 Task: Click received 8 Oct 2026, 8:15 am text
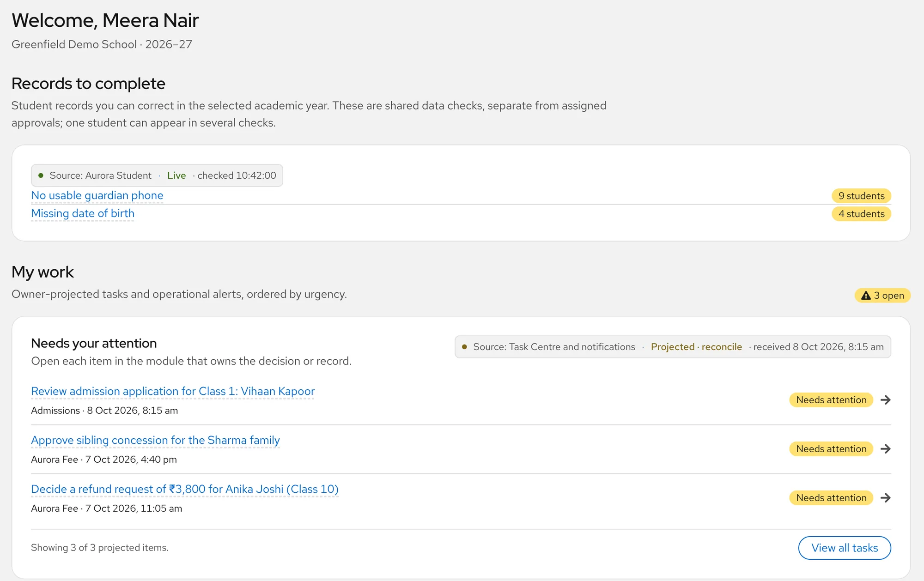818,347
